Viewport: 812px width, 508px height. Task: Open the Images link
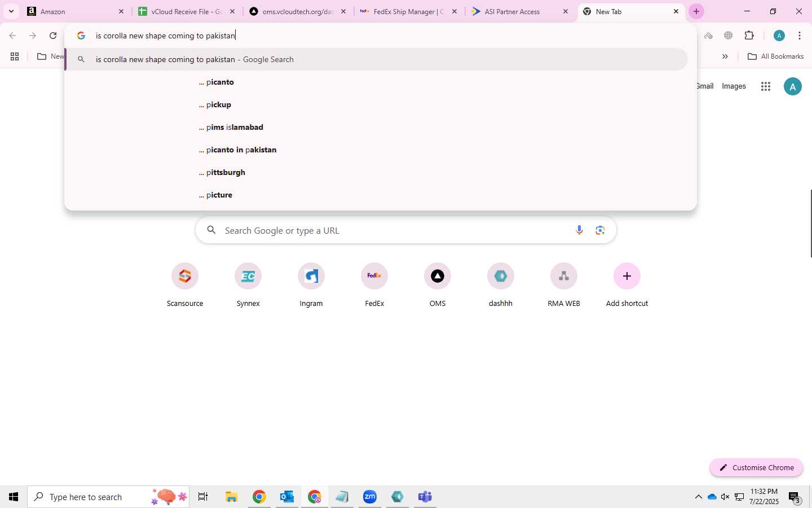tap(734, 86)
